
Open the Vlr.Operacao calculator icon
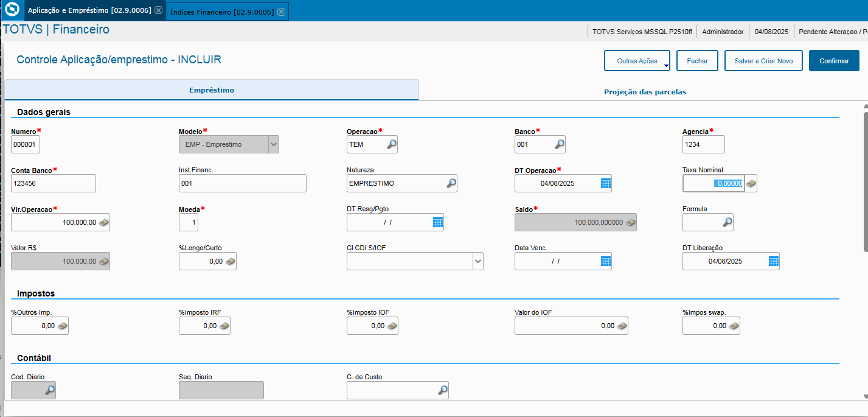(104, 223)
